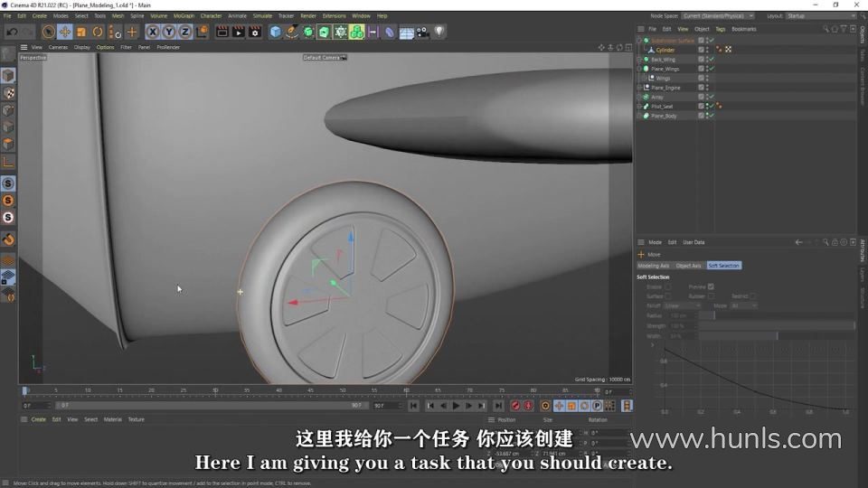Select the Soft Selection tab

pos(724,266)
